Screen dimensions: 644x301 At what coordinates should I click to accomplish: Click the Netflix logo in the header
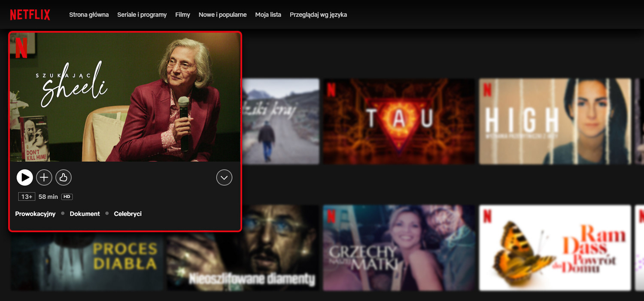(30, 15)
